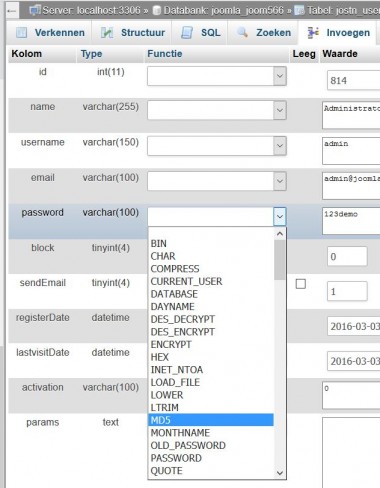Click the password value field 123demo
The image size is (380, 488).
(x=351, y=221)
